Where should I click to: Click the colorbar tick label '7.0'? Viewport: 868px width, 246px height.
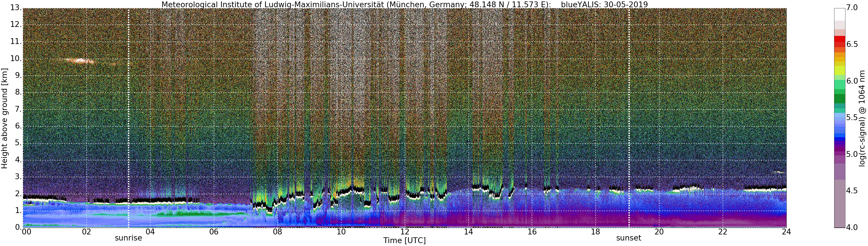[x=852, y=8]
